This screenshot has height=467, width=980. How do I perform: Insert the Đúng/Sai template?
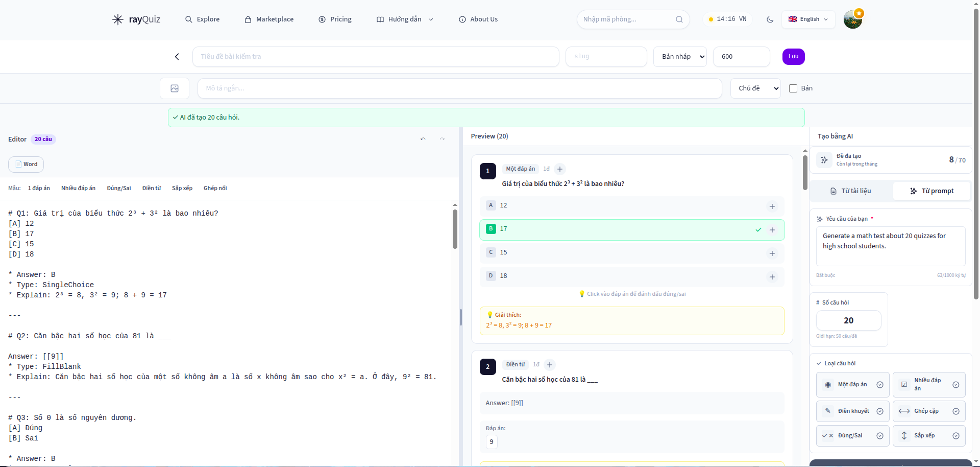pos(119,189)
